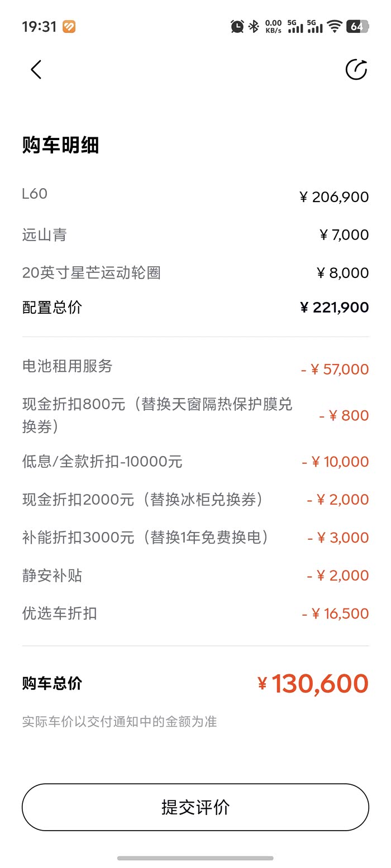Tap the 配置总价 ¥221,900 amount
The width and height of the screenshot is (391, 868).
[x=334, y=308]
